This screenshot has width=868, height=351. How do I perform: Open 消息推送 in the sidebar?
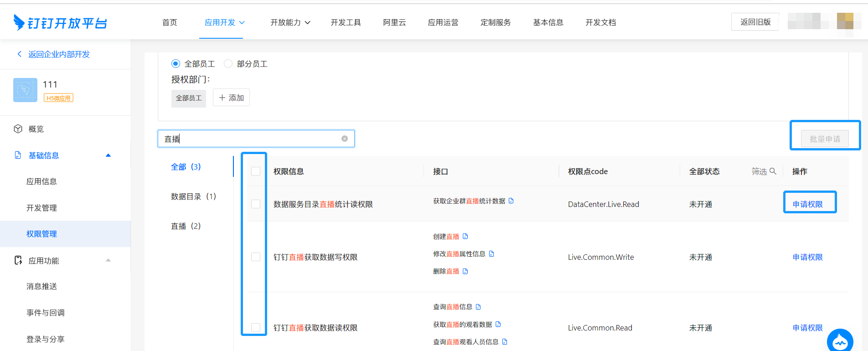click(x=41, y=286)
